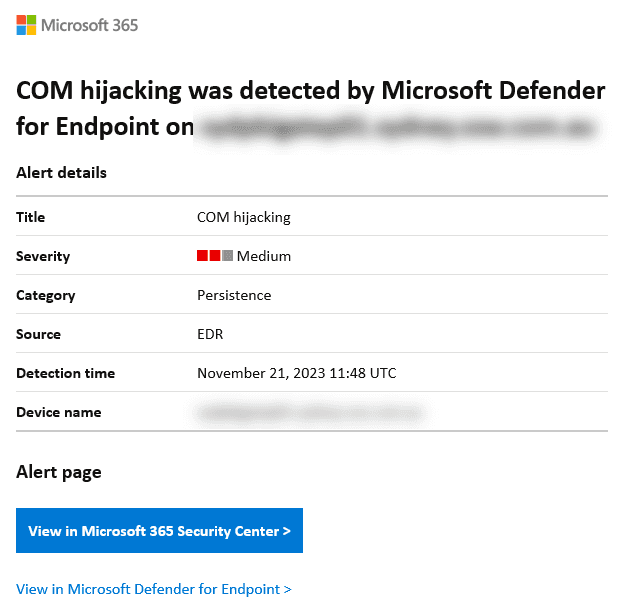Click the Alert details section heading
635x611 pixels.
click(61, 173)
